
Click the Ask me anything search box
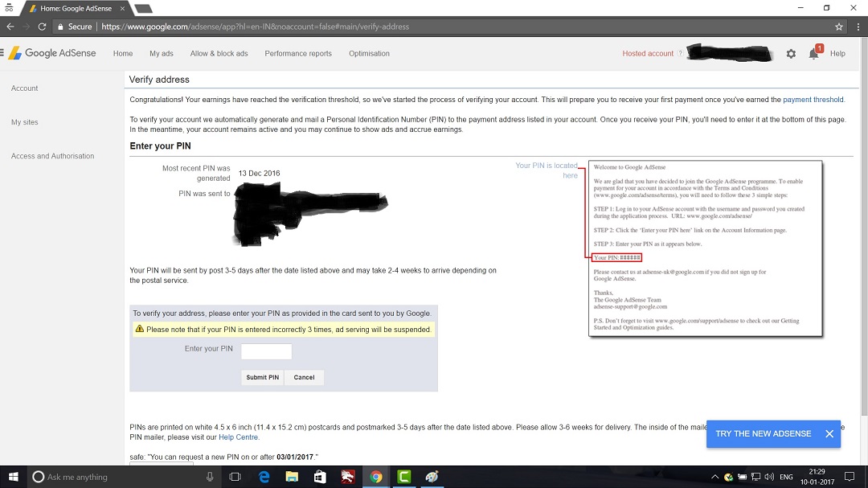point(122,477)
